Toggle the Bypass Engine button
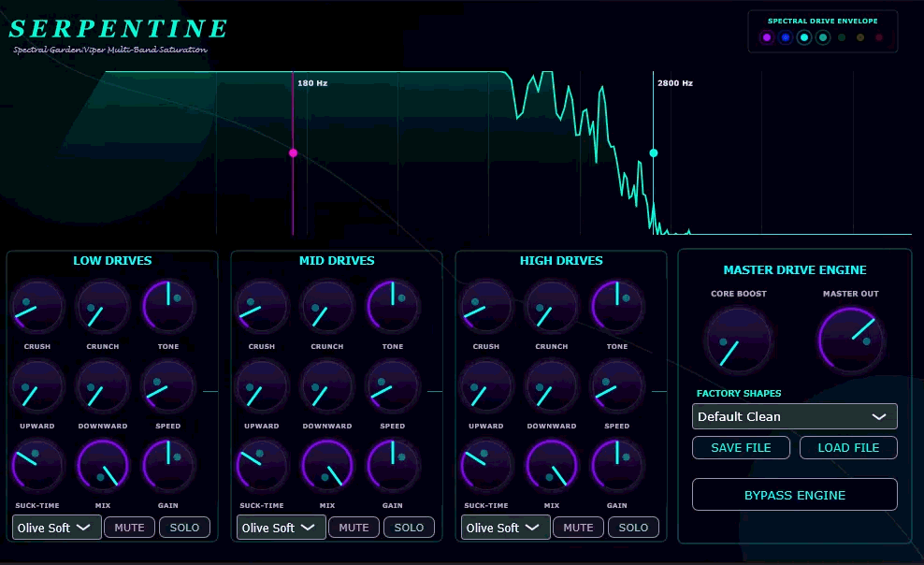Image resolution: width=924 pixels, height=565 pixels. tap(794, 495)
